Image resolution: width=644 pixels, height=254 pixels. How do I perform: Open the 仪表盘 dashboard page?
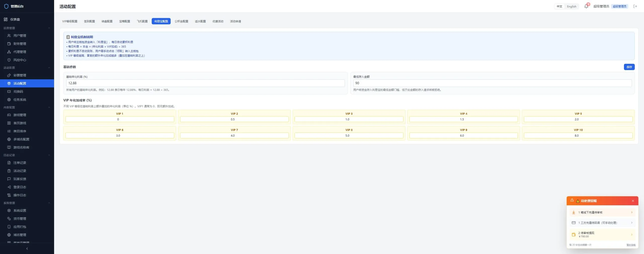[27, 19]
